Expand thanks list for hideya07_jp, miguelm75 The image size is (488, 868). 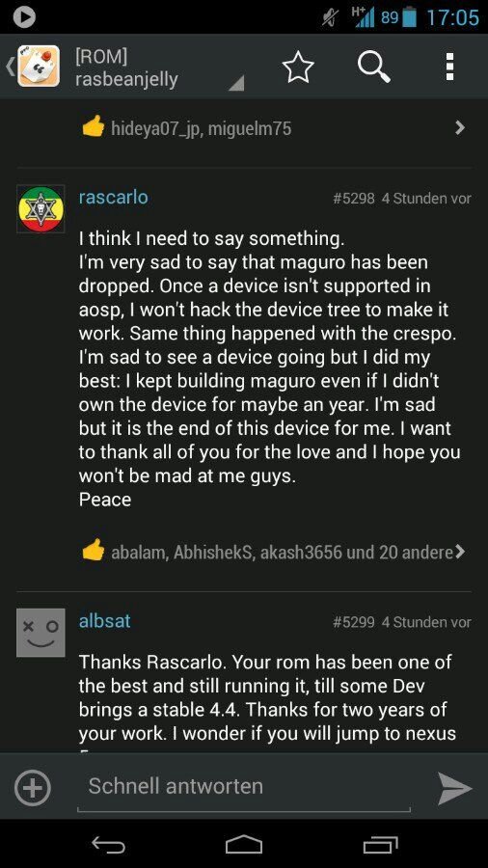(x=459, y=128)
